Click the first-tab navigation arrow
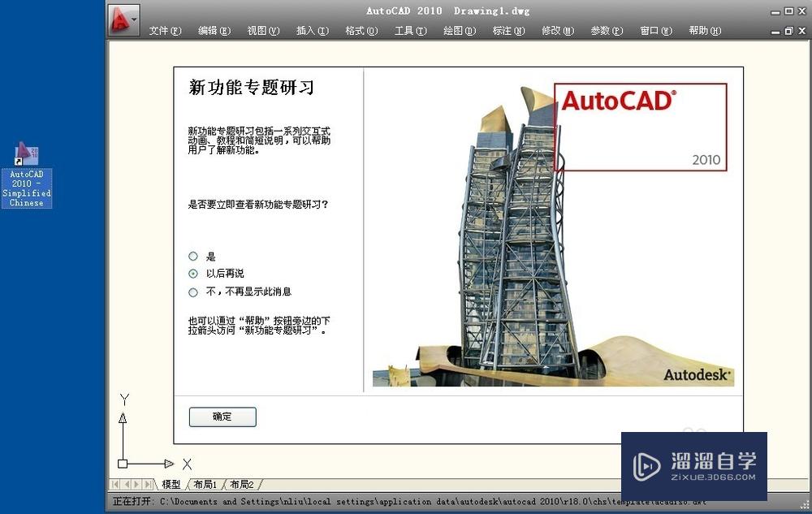This screenshot has width=812, height=514. click(114, 484)
